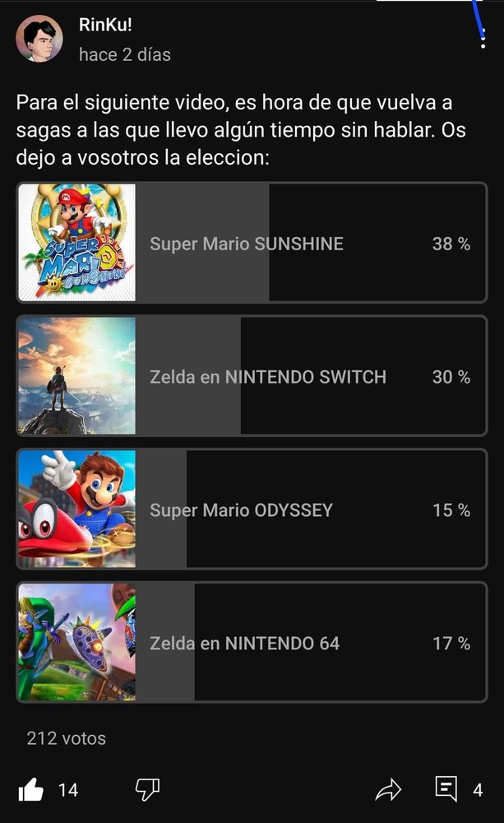The image size is (504, 823).
Task: Open the RinKu! channel name link
Action: [x=105, y=26]
